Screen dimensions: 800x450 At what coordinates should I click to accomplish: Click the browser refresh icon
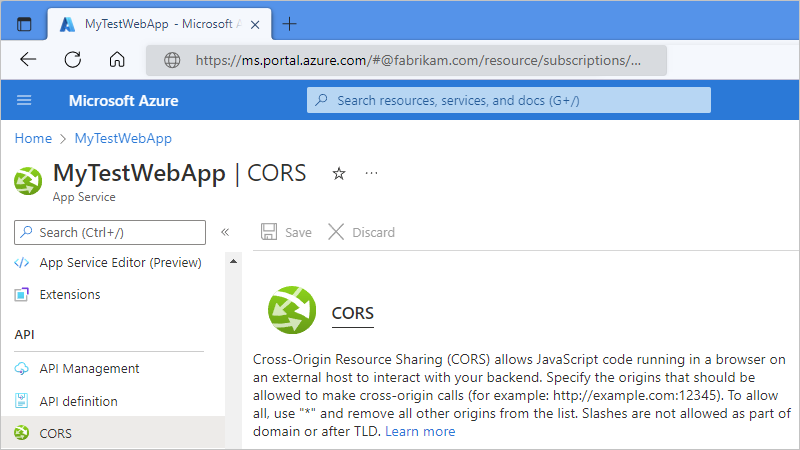(x=73, y=59)
